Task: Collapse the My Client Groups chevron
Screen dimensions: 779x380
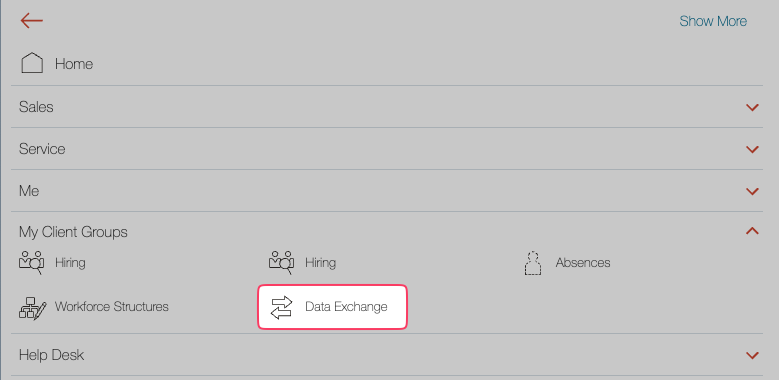Action: 752,231
